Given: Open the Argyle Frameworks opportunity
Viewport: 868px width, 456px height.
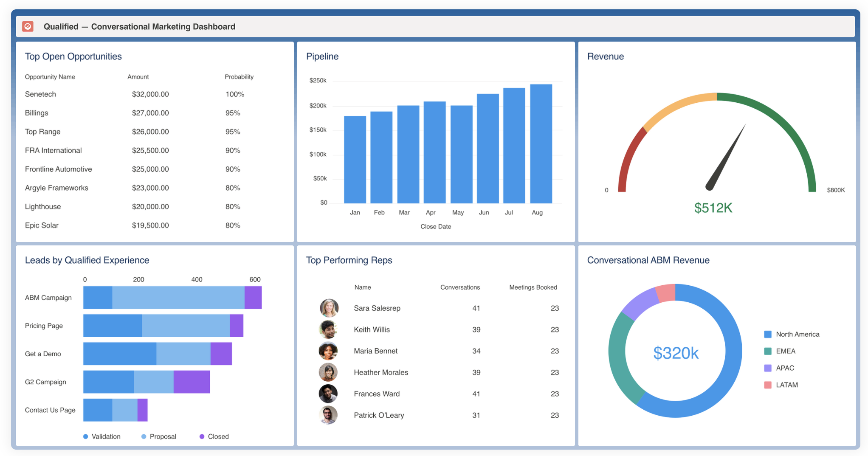Looking at the screenshot, I should tap(56, 188).
